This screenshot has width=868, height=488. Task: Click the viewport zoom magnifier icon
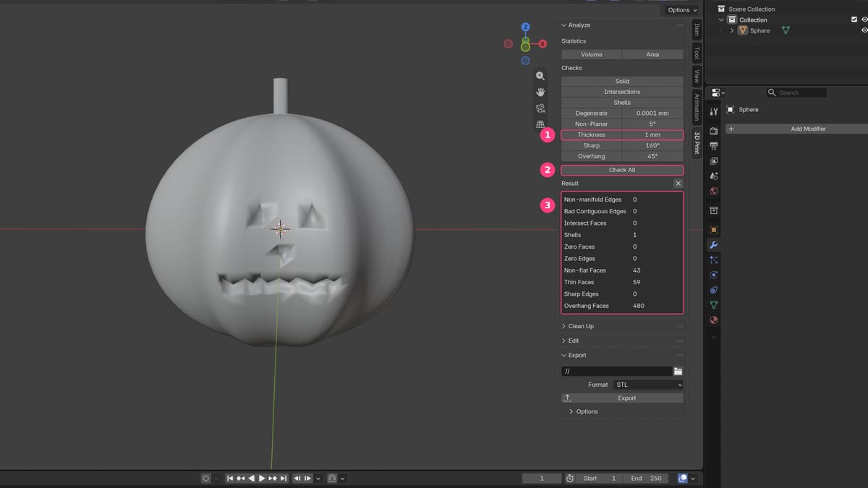[x=540, y=76]
